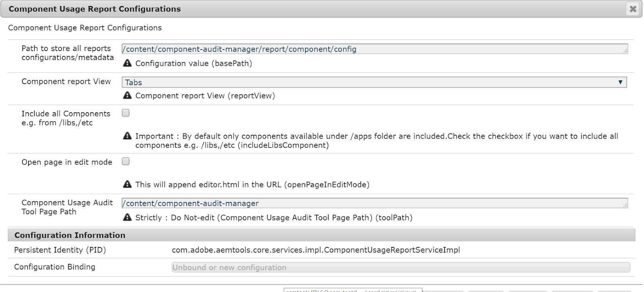Click the 'Configuration Binding' label
This screenshot has width=644, height=292.
(55, 267)
